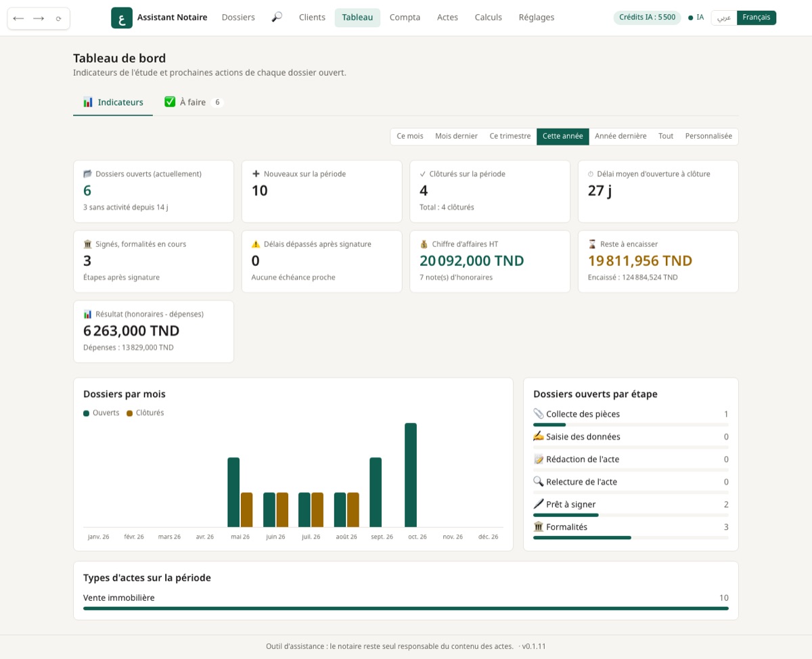The image size is (812, 659).
Task: Click the Ouverts legend color swatch
Action: pyautogui.click(x=86, y=413)
